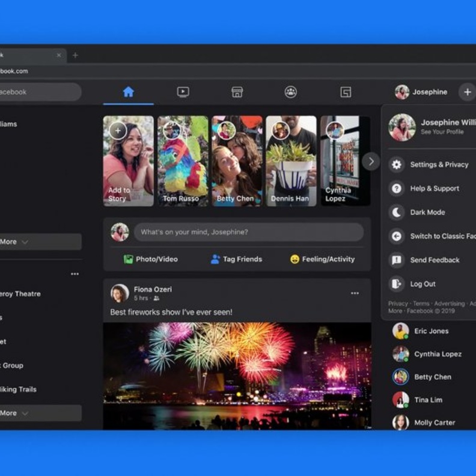This screenshot has width=476, height=476.
Task: Open post options on Fiona Ozeri's post
Action: point(355,293)
